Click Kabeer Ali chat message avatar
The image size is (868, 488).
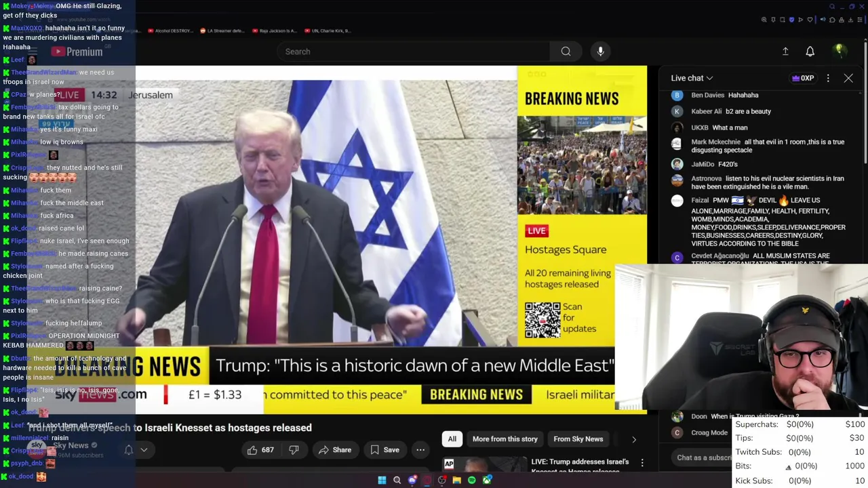(x=677, y=111)
